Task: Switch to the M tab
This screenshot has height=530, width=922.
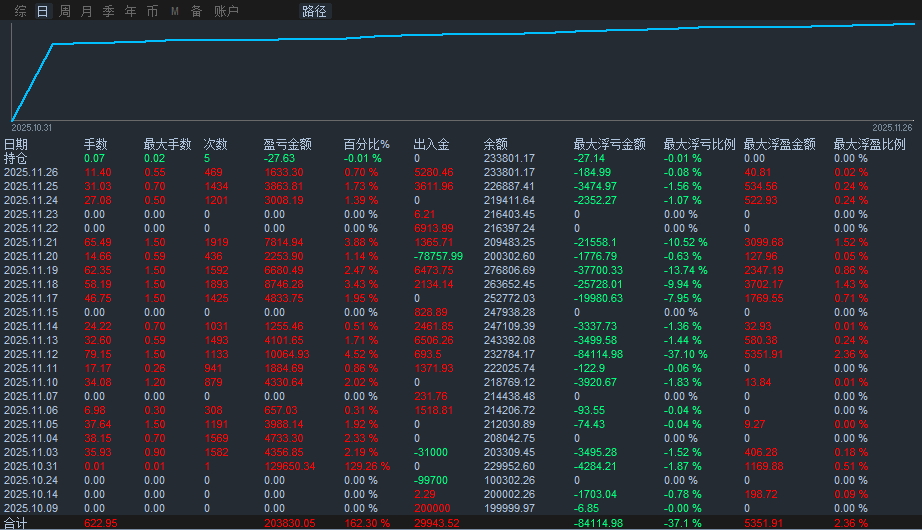Action: (175, 11)
